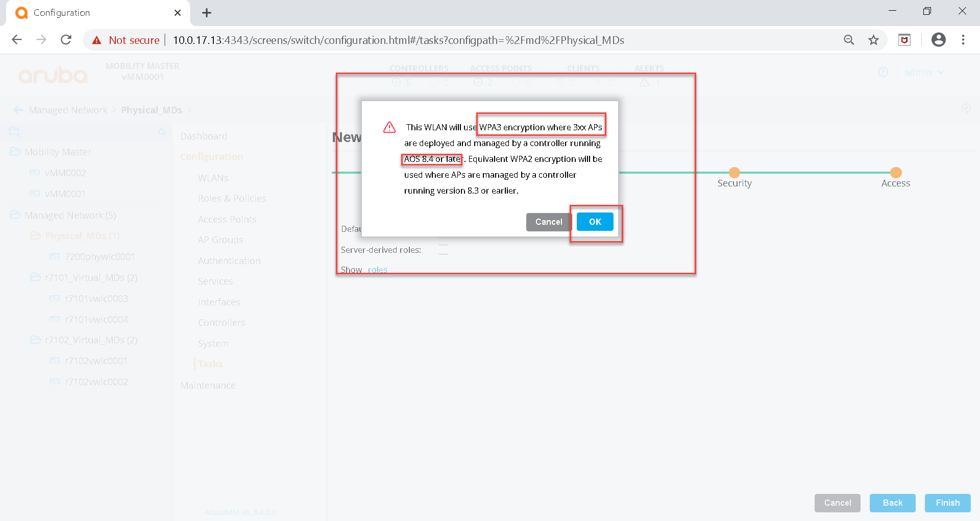This screenshot has height=521, width=980.
Task: Bookmark this page with the star icon
Action: click(873, 40)
